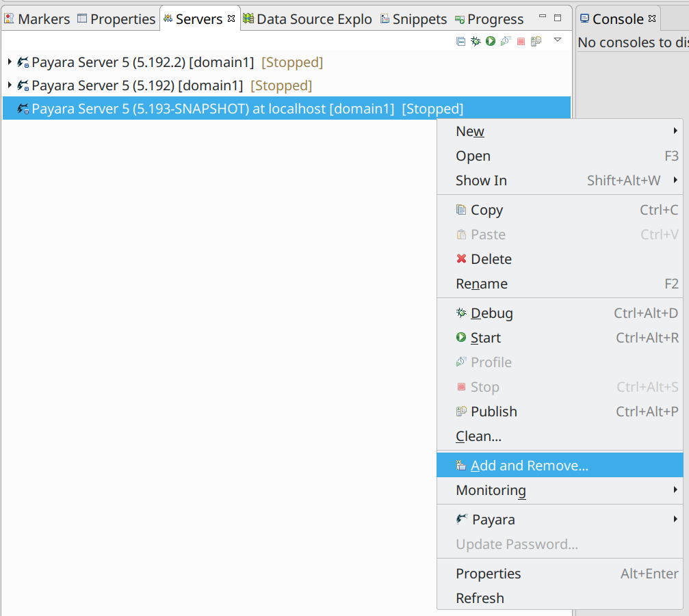Select Payara Server 5 (5.193-SNAPSHOT) server entry
This screenshot has height=616, width=689.
tap(212, 109)
